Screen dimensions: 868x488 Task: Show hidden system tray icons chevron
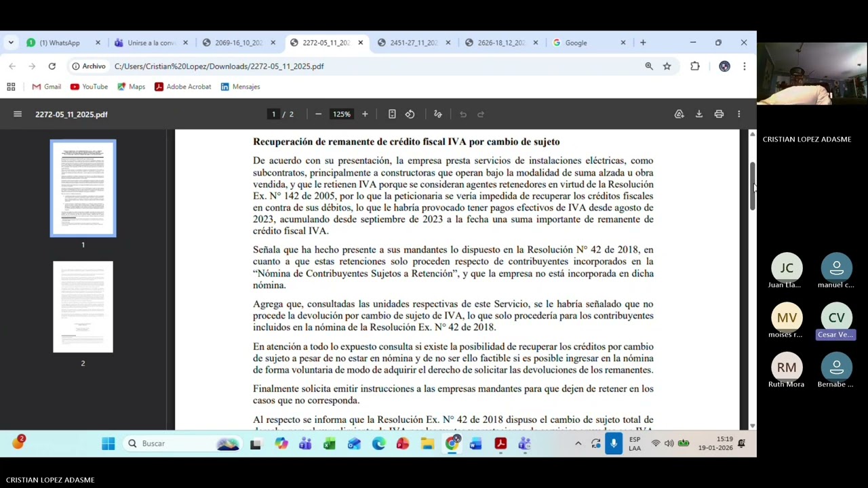[578, 443]
